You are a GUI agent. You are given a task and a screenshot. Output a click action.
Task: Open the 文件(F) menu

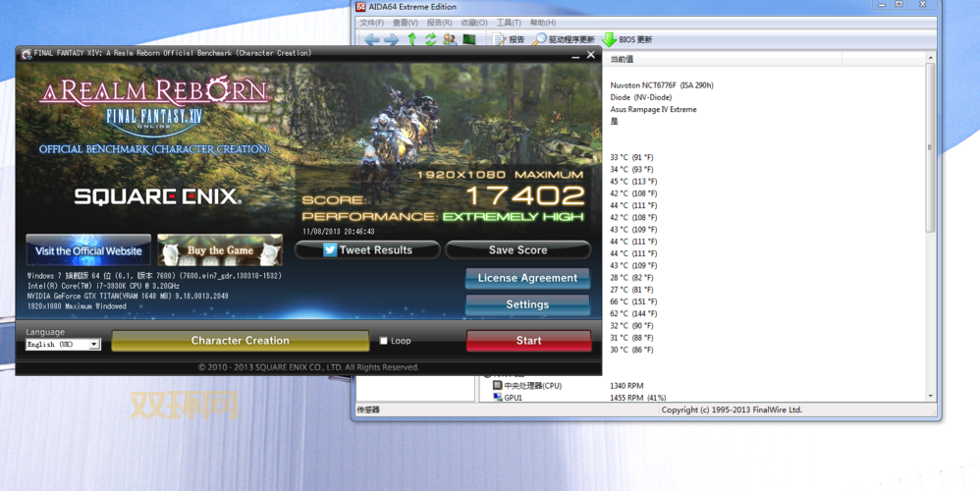pyautogui.click(x=371, y=23)
